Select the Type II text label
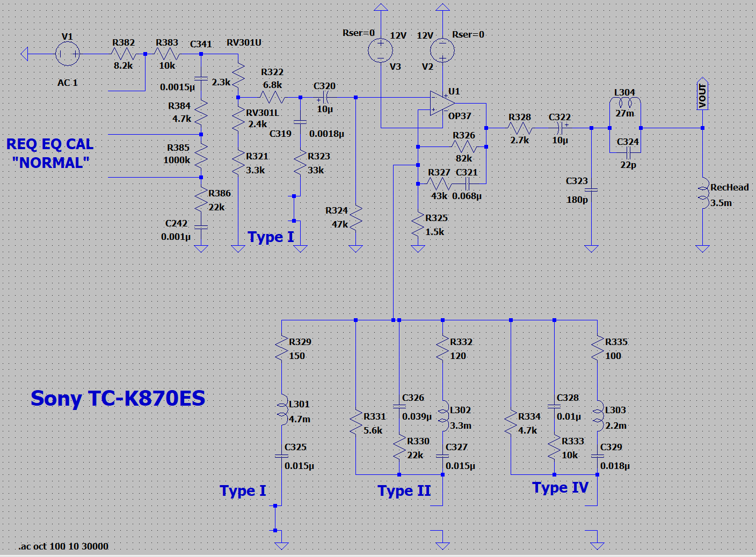The width and height of the screenshot is (756, 557). point(404,491)
